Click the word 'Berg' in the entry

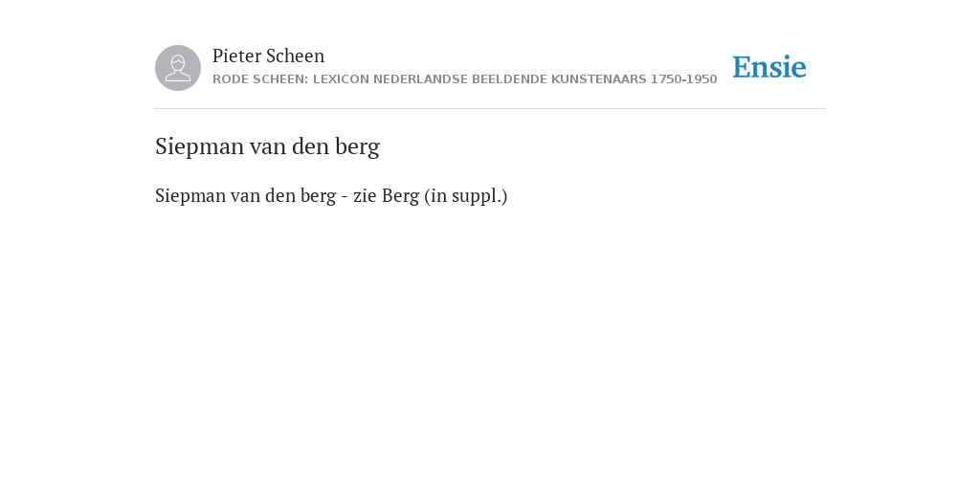pos(400,195)
